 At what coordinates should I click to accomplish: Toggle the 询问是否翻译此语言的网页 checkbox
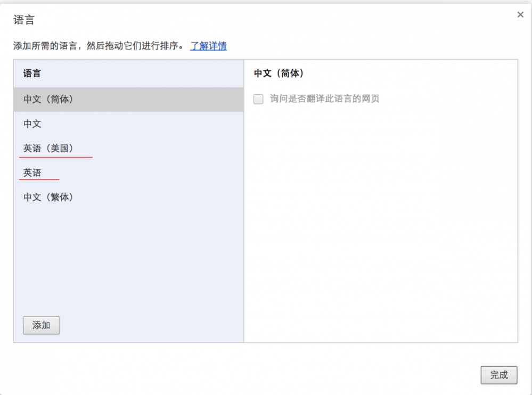click(x=258, y=99)
